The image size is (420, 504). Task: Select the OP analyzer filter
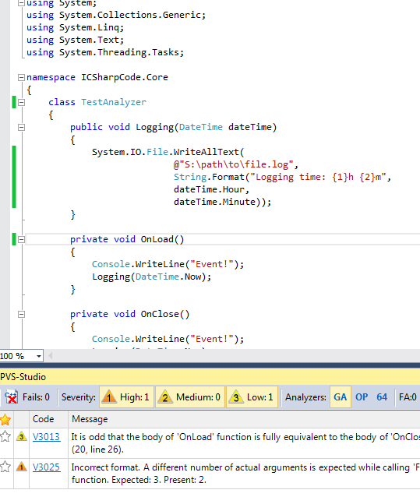362,397
